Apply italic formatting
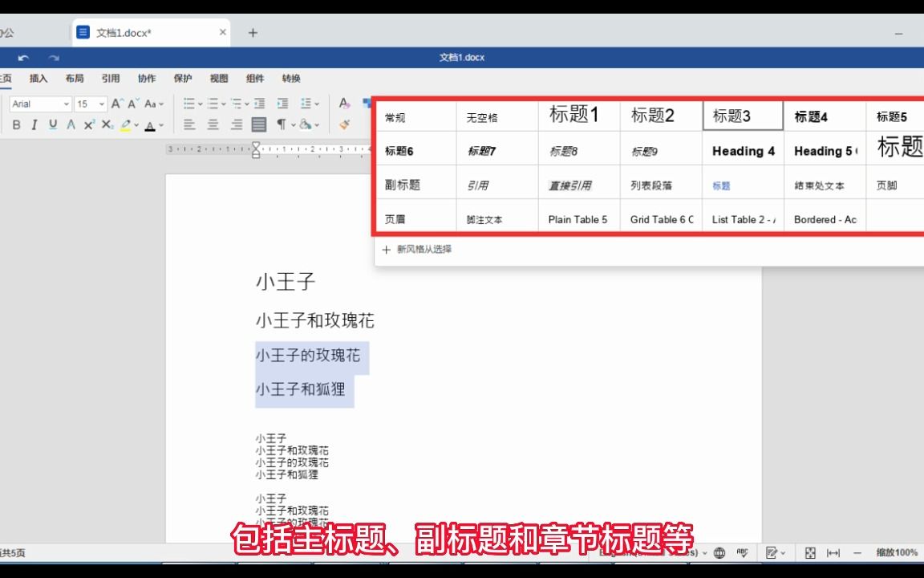The height and width of the screenshot is (578, 924). (34, 124)
